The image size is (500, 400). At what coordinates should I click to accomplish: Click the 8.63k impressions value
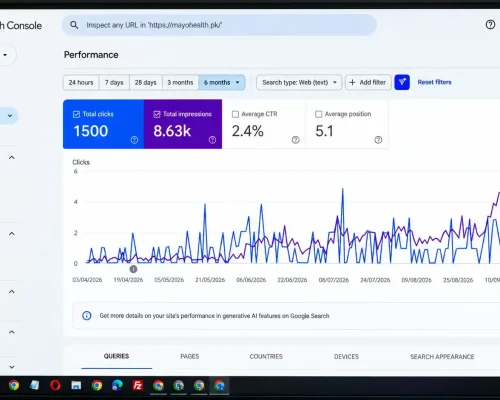pos(172,131)
